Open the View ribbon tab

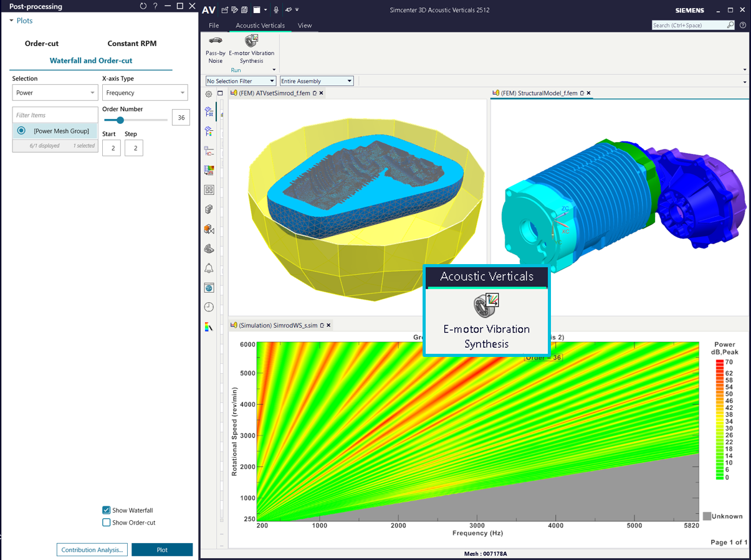pyautogui.click(x=304, y=26)
